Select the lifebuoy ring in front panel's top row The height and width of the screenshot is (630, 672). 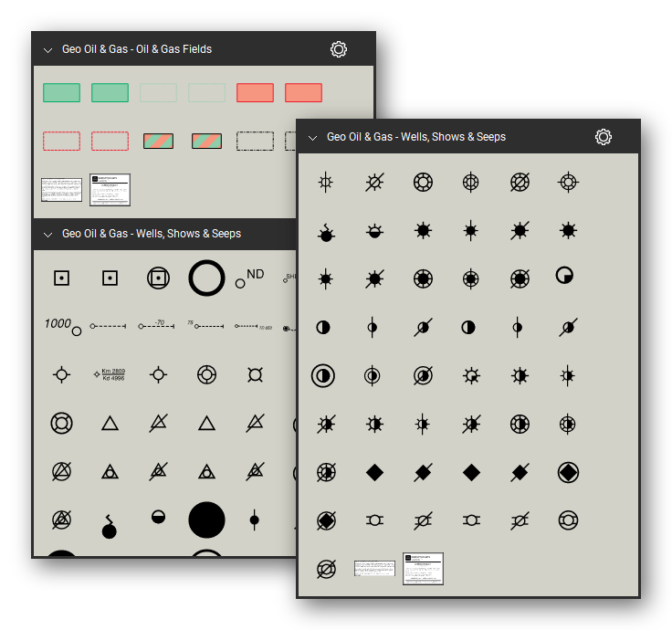[423, 182]
